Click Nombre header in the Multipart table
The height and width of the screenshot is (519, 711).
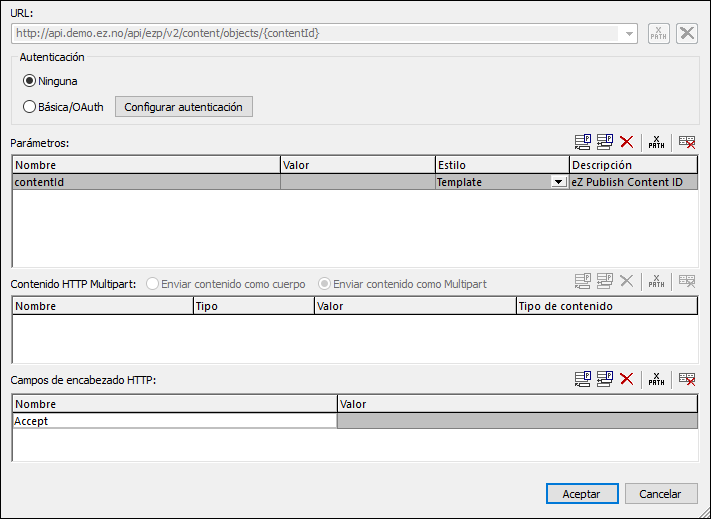point(103,306)
